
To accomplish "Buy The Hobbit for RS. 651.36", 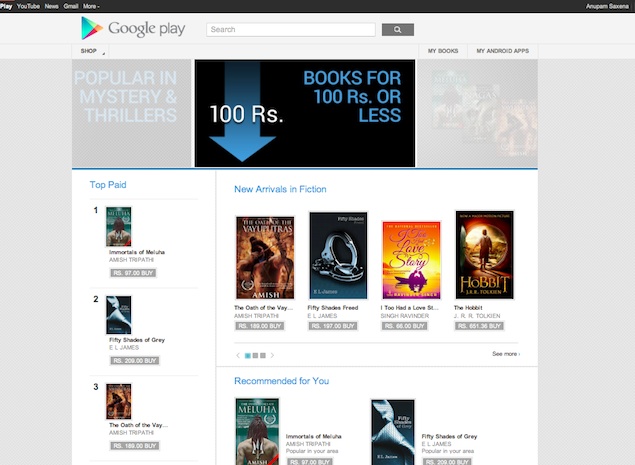I will pyautogui.click(x=479, y=326).
